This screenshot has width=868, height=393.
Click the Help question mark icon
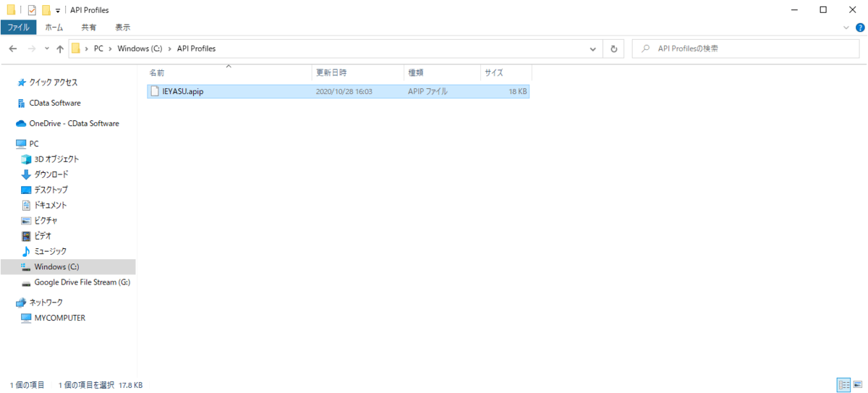click(x=860, y=28)
